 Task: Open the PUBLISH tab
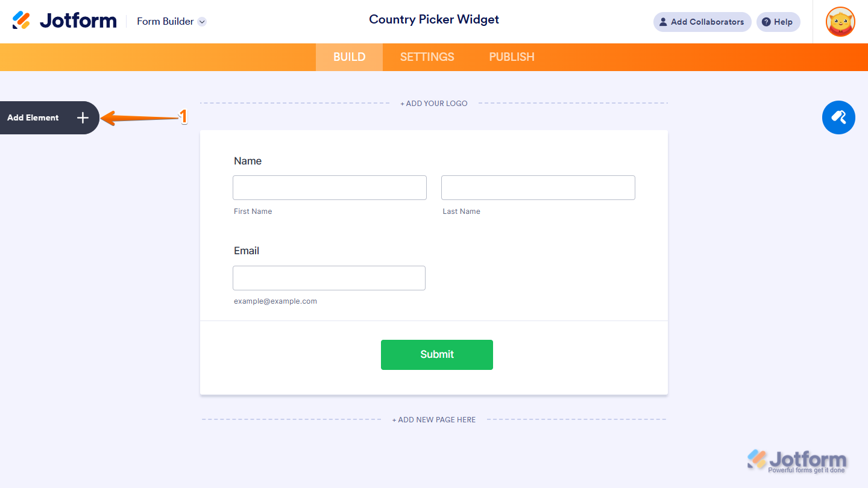(x=511, y=57)
